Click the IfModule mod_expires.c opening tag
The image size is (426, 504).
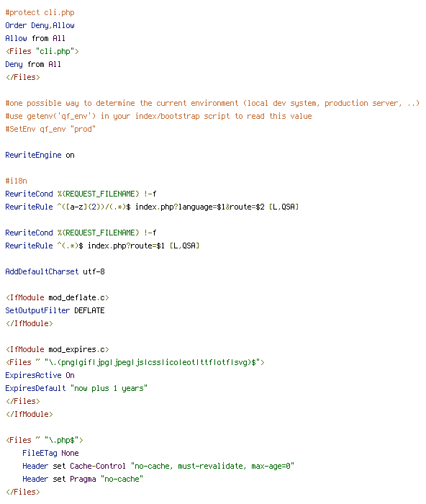point(57,349)
